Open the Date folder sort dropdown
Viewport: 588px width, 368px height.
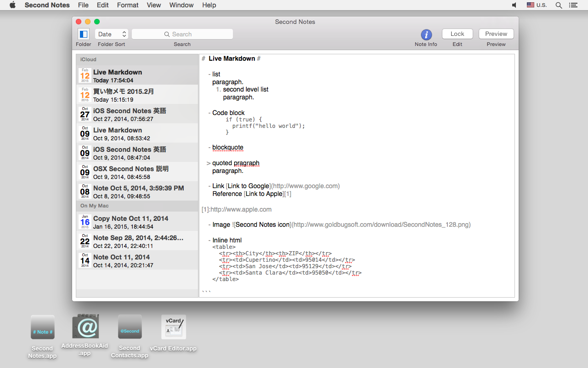pos(111,34)
